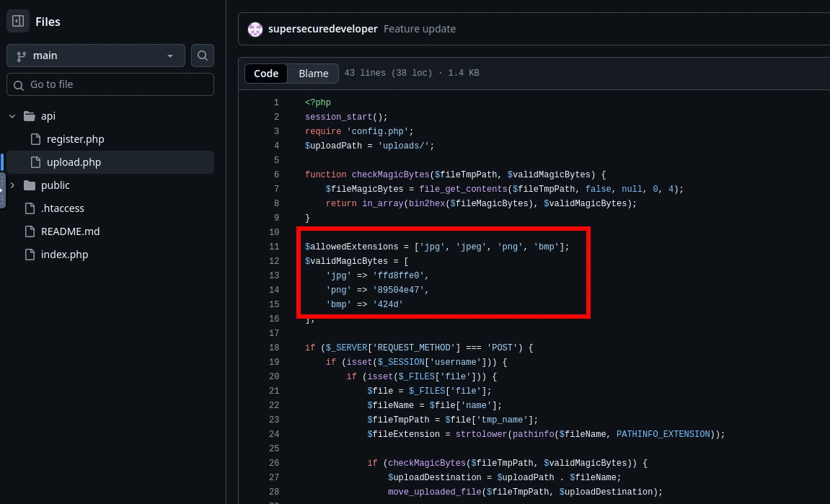Open the Feature update commit link

tap(420, 29)
